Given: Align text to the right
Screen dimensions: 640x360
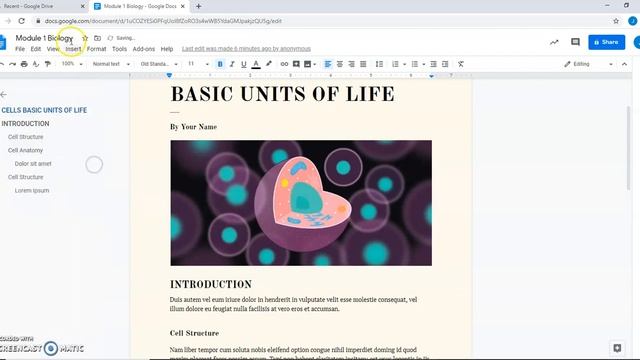Looking at the screenshot, I should coord(351,64).
